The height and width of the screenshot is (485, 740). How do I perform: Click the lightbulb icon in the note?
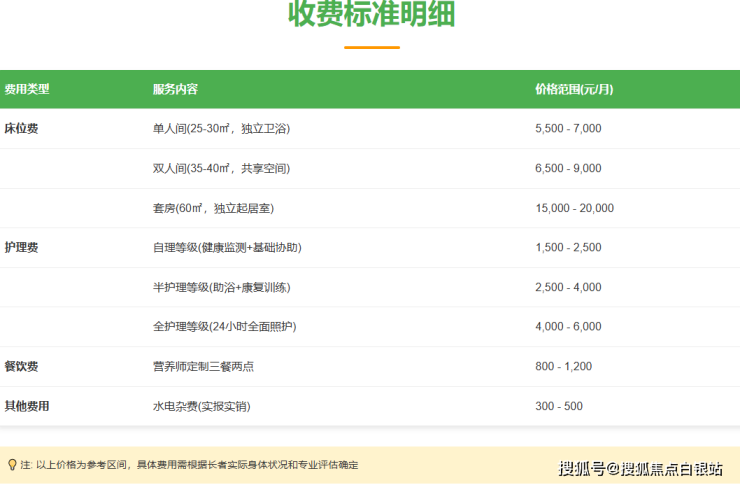pos(12,464)
